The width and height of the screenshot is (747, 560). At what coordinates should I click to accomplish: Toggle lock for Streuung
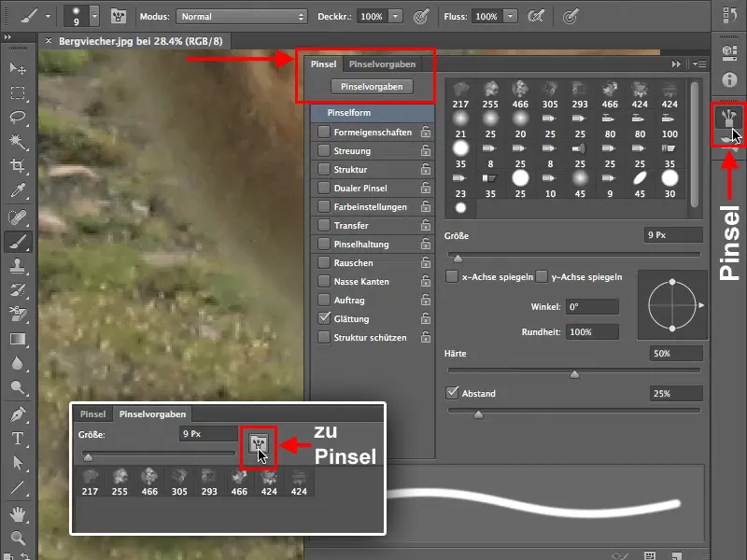[x=426, y=150]
